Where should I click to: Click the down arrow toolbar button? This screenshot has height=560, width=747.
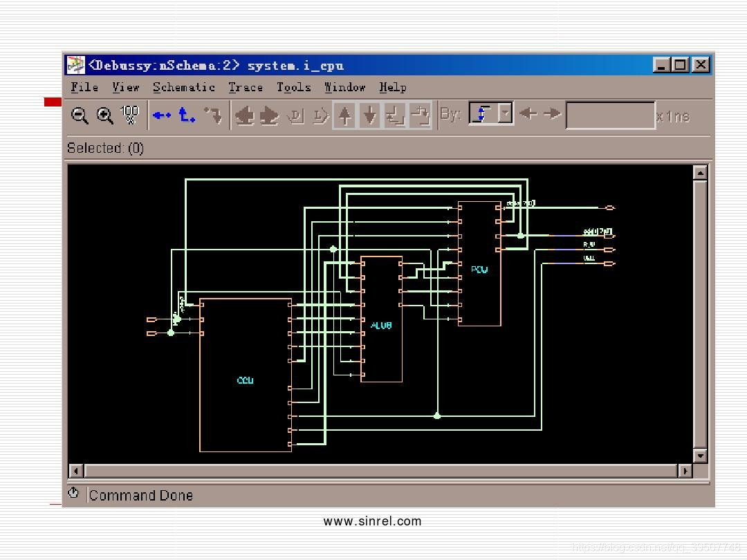point(369,115)
